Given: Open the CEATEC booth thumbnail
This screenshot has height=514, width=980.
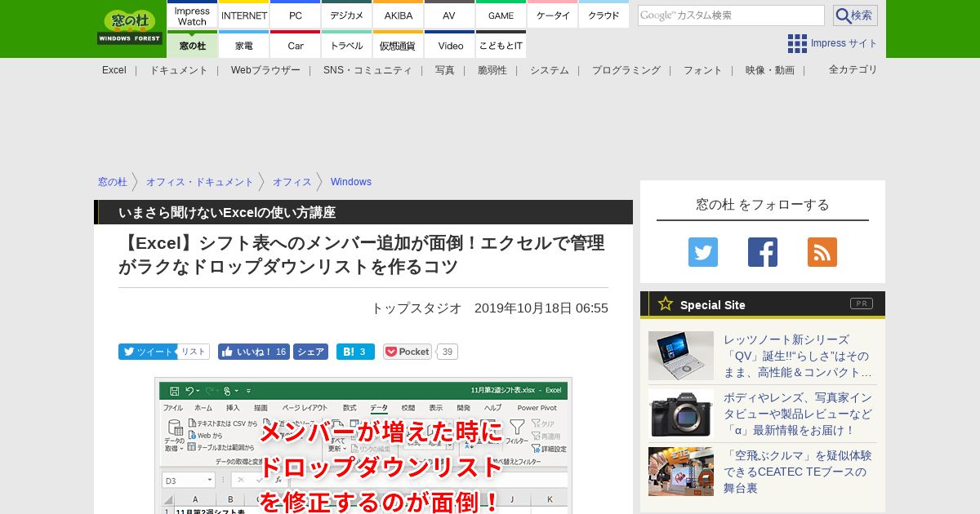Looking at the screenshot, I should tap(681, 472).
